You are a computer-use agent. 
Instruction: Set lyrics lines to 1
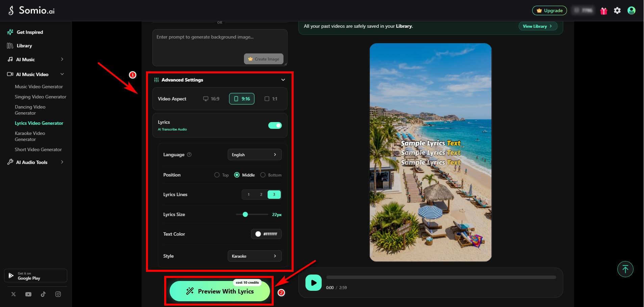(249, 194)
